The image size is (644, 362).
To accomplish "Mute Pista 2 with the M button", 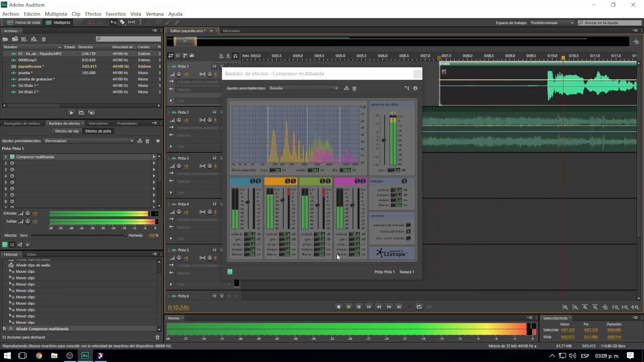I will [x=214, y=112].
